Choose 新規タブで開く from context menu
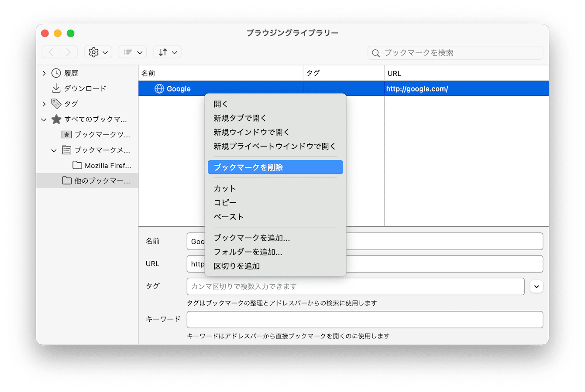The image size is (585, 392). [x=275, y=118]
